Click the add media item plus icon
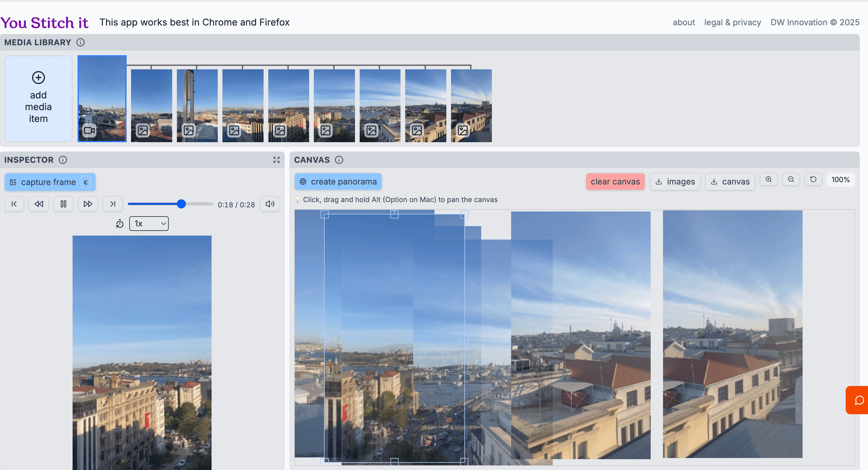 tap(38, 78)
